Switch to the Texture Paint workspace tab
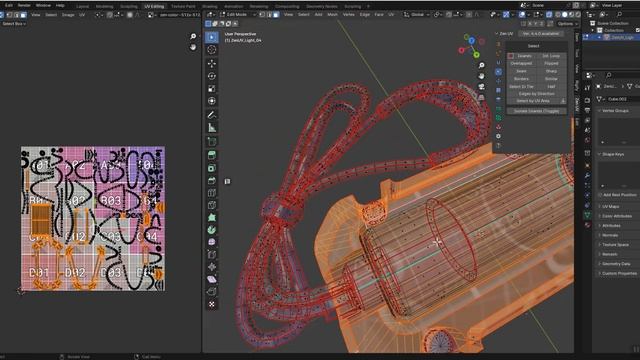Viewport: 640px width, 360px height. pyautogui.click(x=183, y=7)
